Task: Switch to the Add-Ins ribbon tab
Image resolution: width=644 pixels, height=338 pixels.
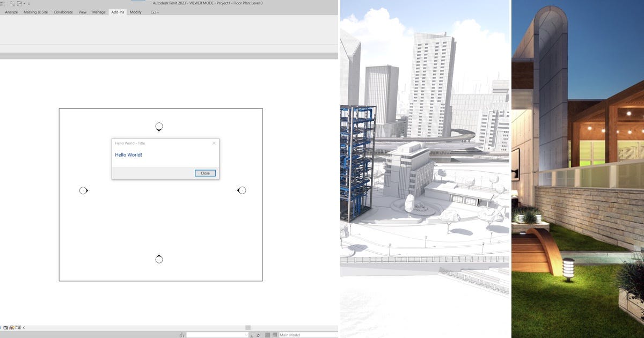Action: (118, 12)
